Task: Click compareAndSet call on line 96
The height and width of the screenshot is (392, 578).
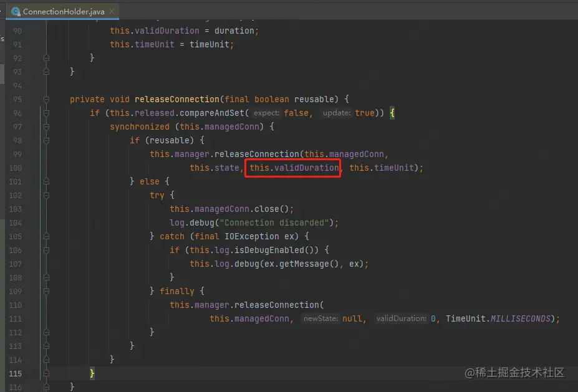Action: point(211,113)
